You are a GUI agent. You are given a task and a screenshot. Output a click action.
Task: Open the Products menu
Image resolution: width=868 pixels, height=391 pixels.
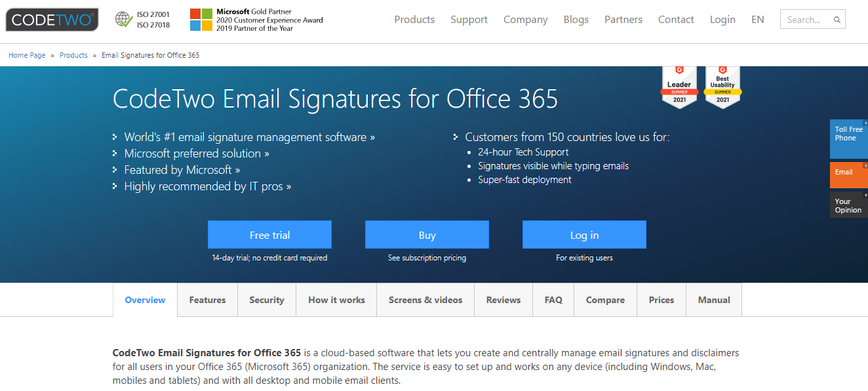point(414,20)
